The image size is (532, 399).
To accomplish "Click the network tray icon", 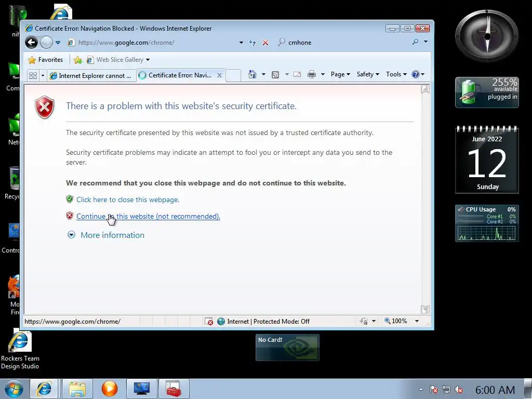I will (446, 390).
